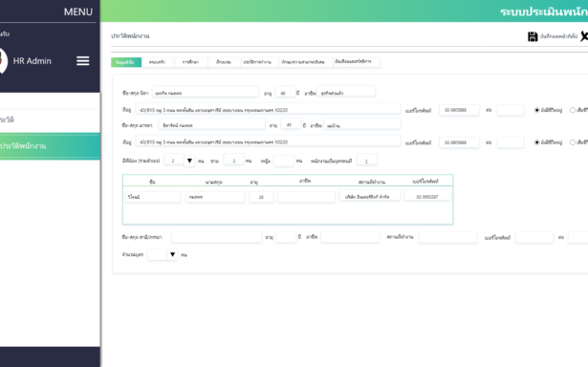Open the ฝึกอบรม (training) tab

pos(224,62)
